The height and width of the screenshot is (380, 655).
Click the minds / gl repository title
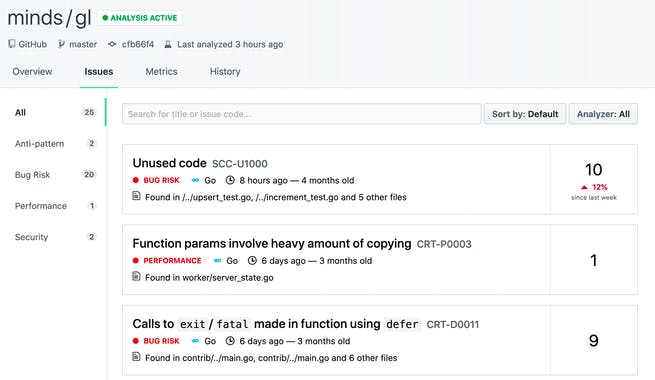pyautogui.click(x=49, y=18)
